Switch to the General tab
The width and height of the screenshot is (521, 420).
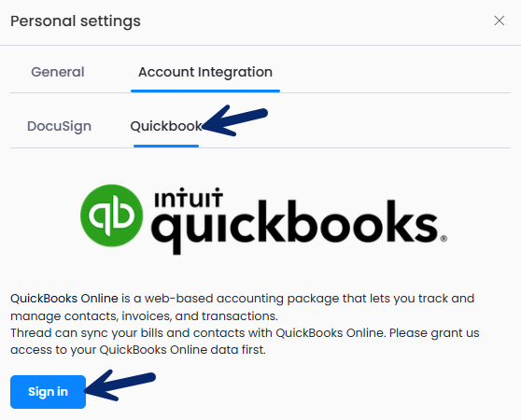[x=58, y=72]
